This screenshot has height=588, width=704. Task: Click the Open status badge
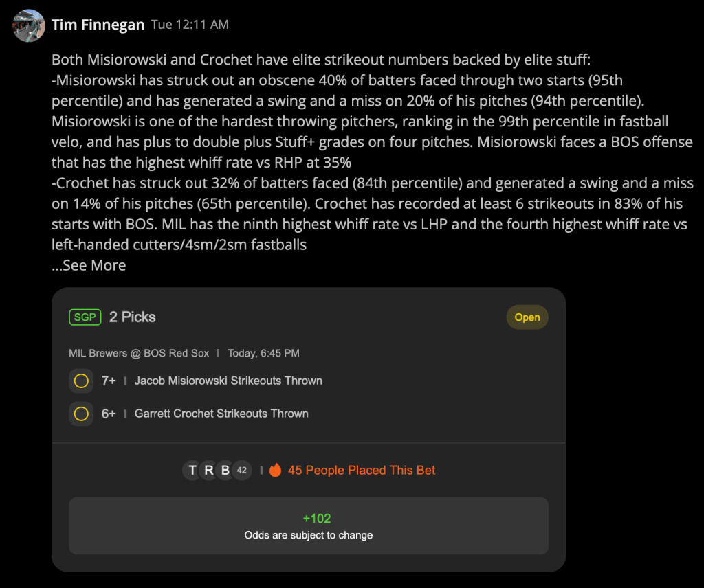[527, 317]
